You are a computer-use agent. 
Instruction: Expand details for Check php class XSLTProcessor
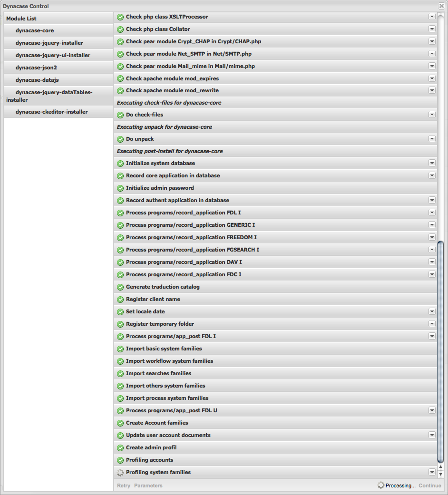tap(432, 17)
